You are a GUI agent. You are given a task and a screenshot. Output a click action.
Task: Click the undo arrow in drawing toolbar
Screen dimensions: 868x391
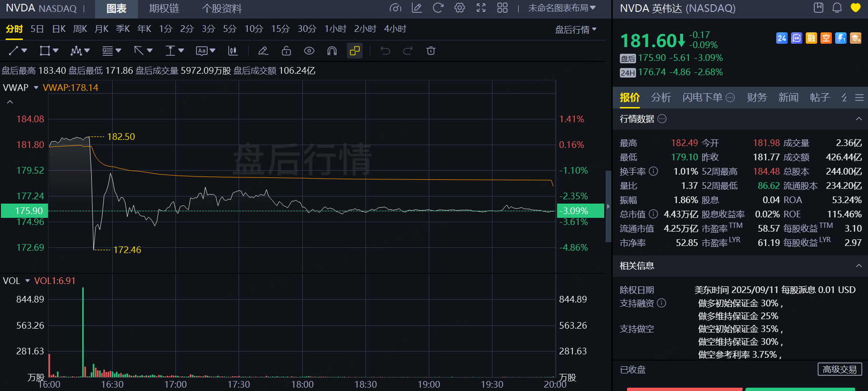tap(386, 50)
